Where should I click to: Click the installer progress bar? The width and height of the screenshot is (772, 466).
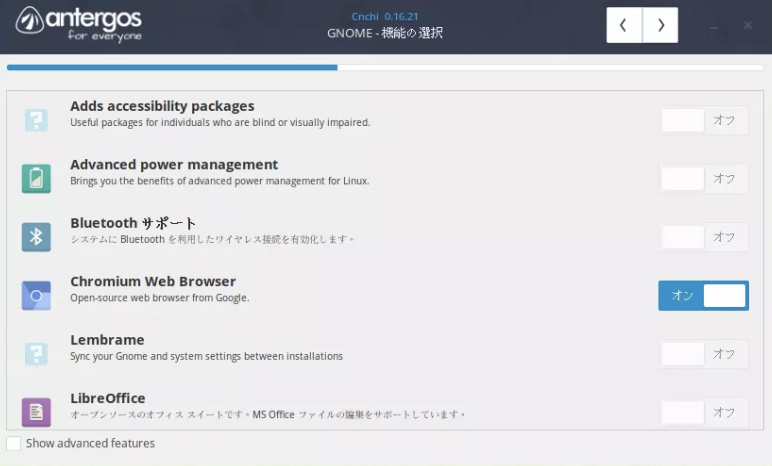[385, 67]
